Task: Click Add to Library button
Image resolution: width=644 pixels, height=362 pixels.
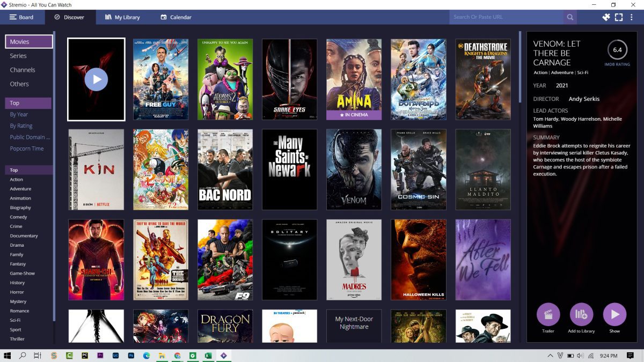Action: click(x=581, y=315)
